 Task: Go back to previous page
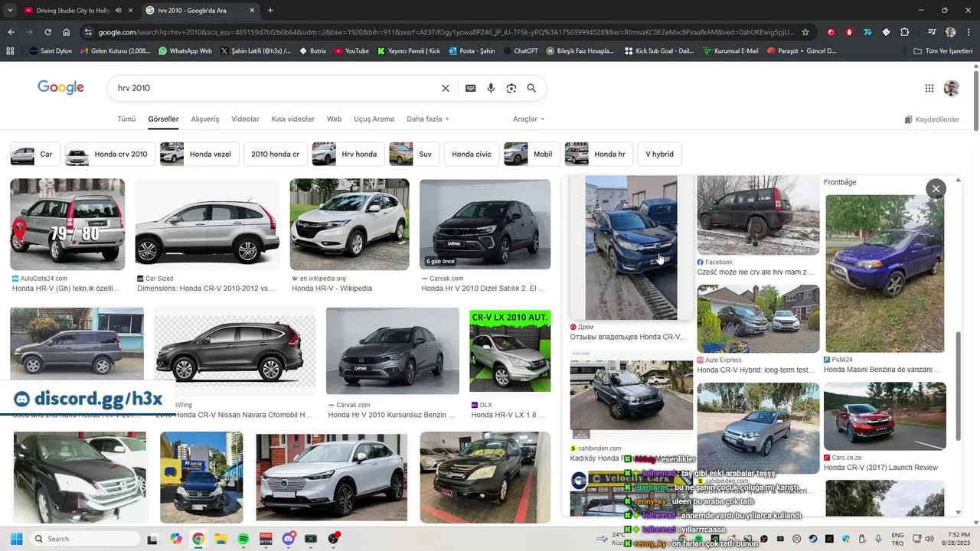pyautogui.click(x=11, y=32)
